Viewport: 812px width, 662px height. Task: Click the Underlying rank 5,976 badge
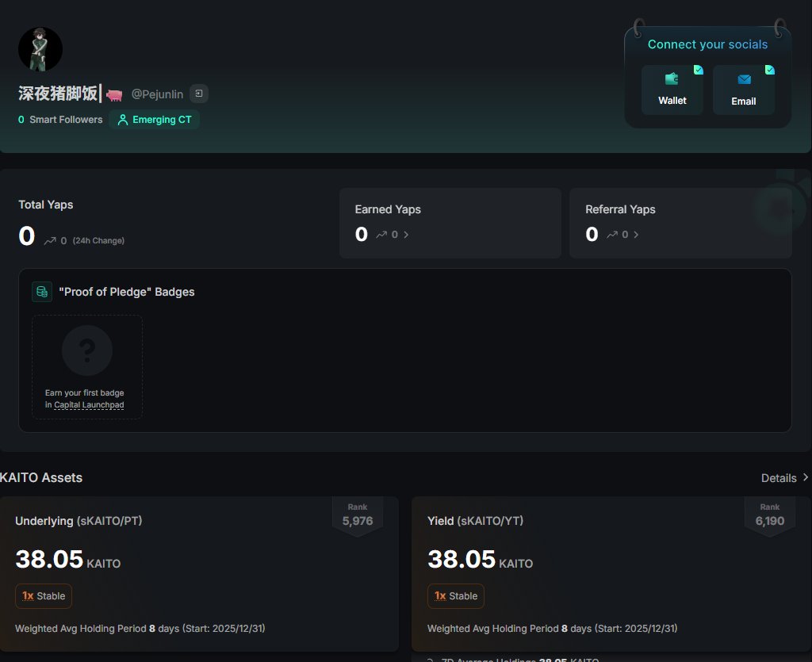pyautogui.click(x=358, y=515)
